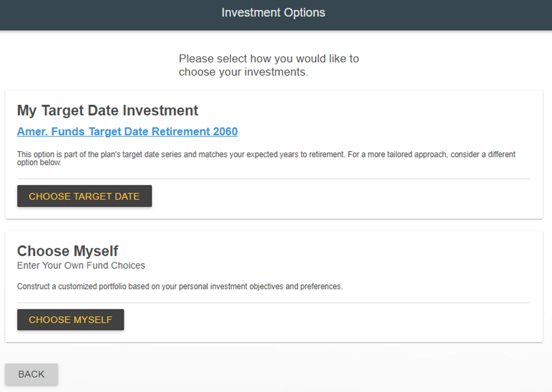
Task: Go back with the BACK button
Action: [x=31, y=374]
